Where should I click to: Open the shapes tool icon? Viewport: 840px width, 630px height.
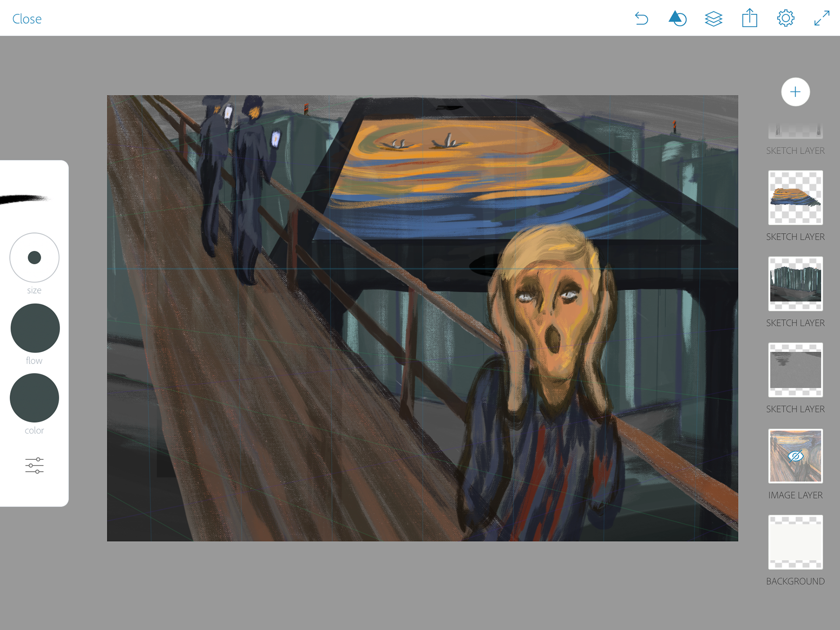point(677,18)
